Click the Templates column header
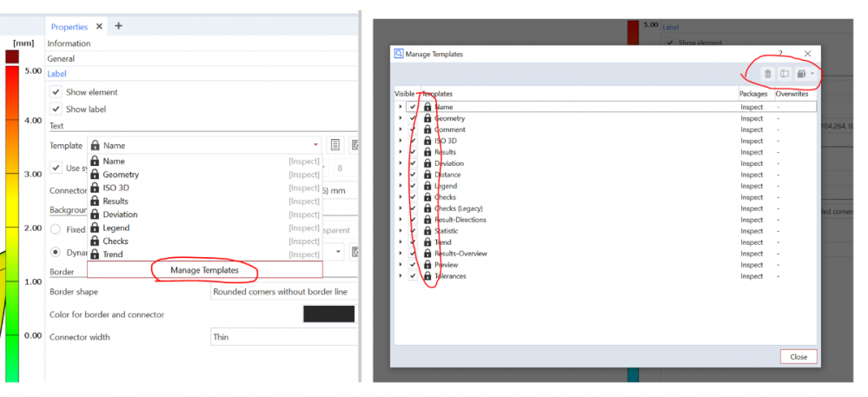This screenshot has height=397, width=868. tap(437, 94)
